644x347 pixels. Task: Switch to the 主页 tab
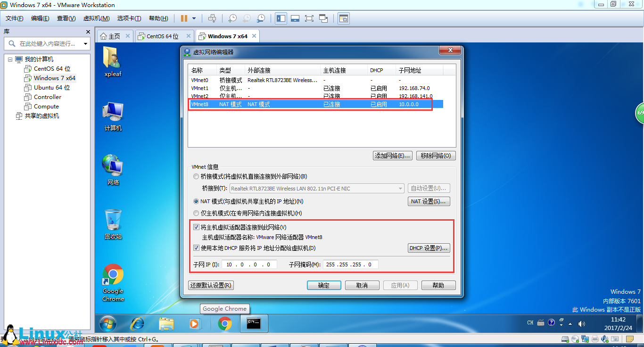pos(115,36)
